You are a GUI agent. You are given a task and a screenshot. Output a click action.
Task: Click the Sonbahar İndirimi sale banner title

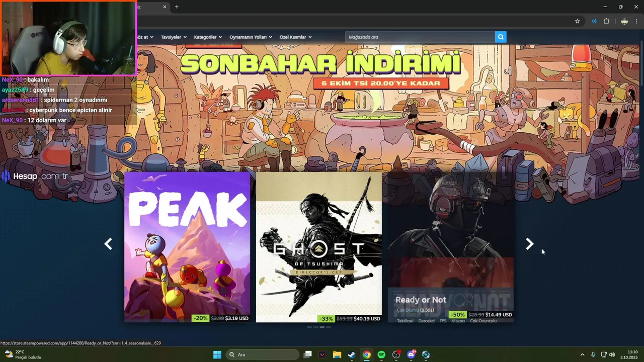(320, 64)
